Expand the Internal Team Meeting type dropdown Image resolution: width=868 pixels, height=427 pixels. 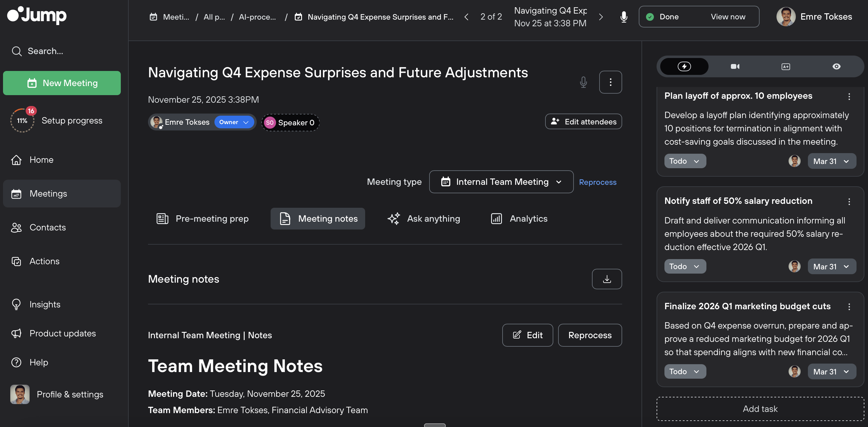pos(501,182)
